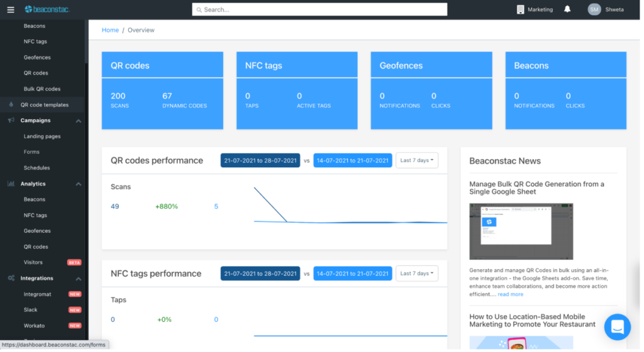Open the Marketing organization switcher

535,9
